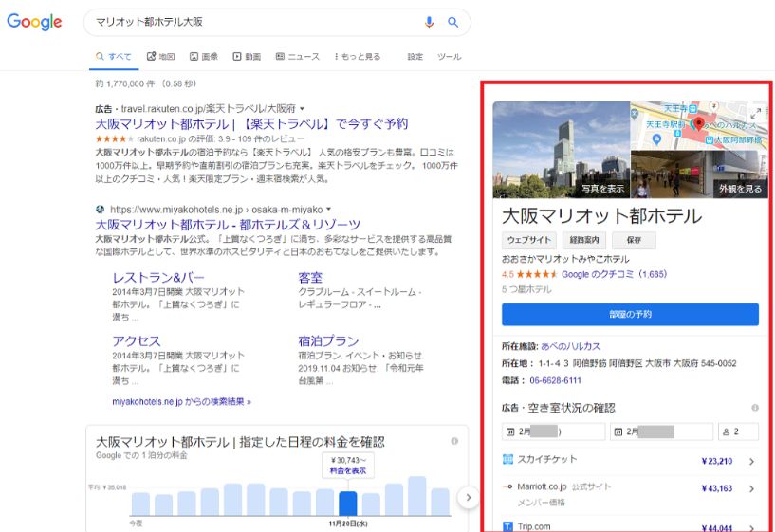Viewport: 775px width, 532px height.
Task: Open the 楽天トラベル ad headline link
Action: pos(251,123)
